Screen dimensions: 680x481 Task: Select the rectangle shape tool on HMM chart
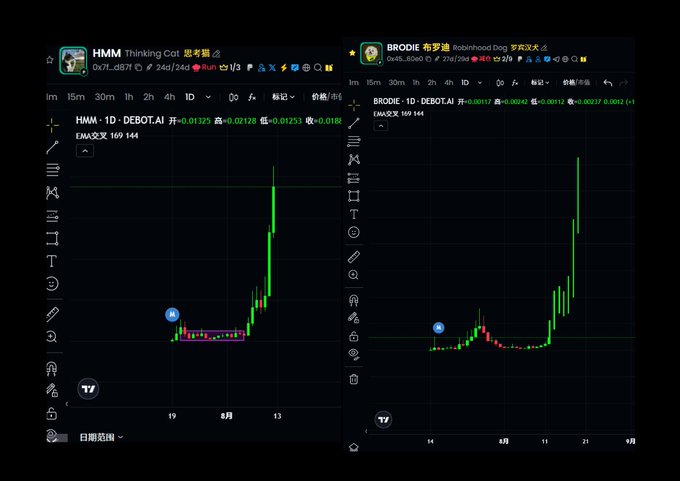(x=52, y=238)
